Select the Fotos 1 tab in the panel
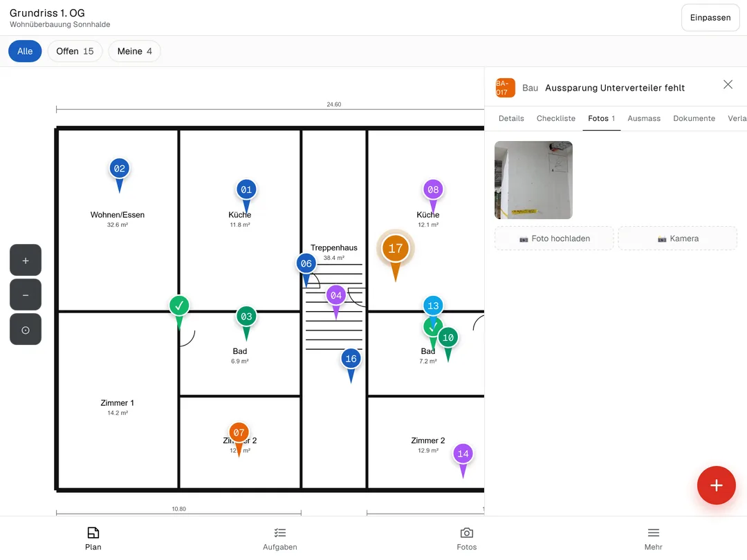This screenshot has width=747, height=560. coord(602,119)
